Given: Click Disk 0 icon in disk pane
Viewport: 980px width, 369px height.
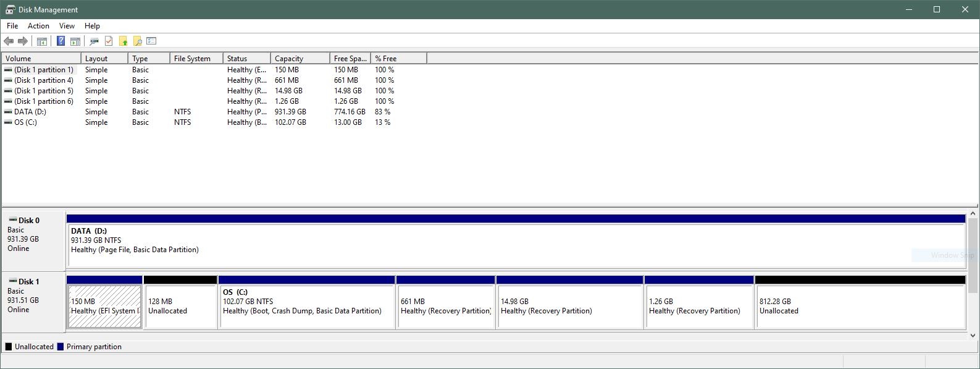Looking at the screenshot, I should (x=13, y=219).
